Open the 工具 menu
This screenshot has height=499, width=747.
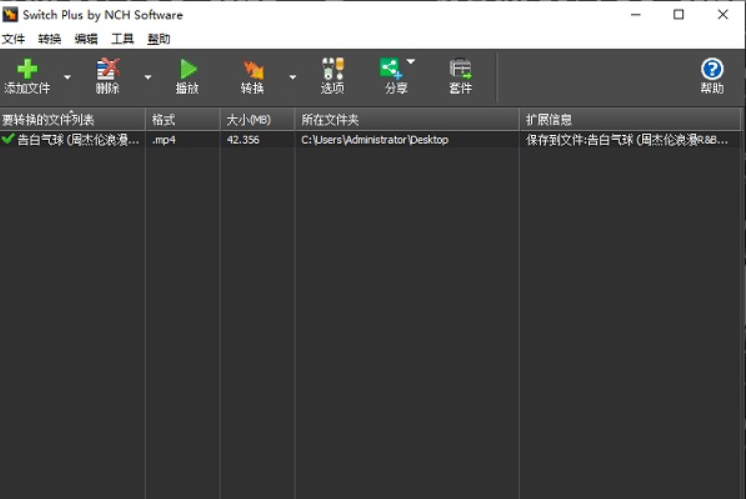(x=122, y=39)
